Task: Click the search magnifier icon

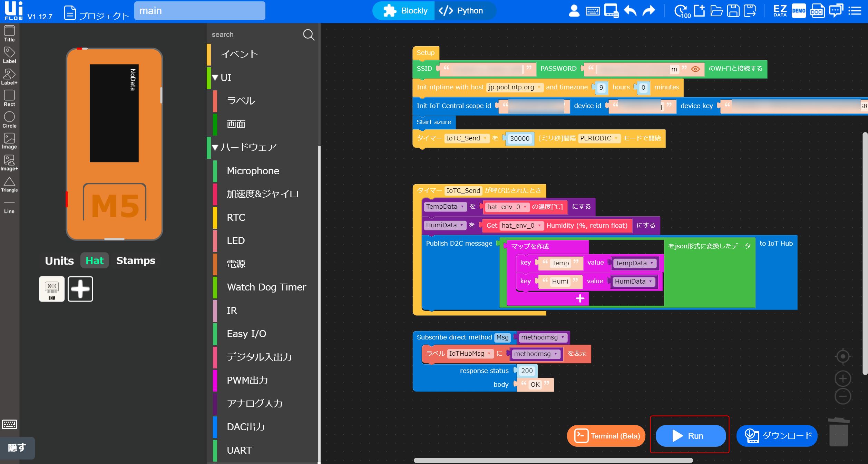Action: pyautogui.click(x=308, y=34)
